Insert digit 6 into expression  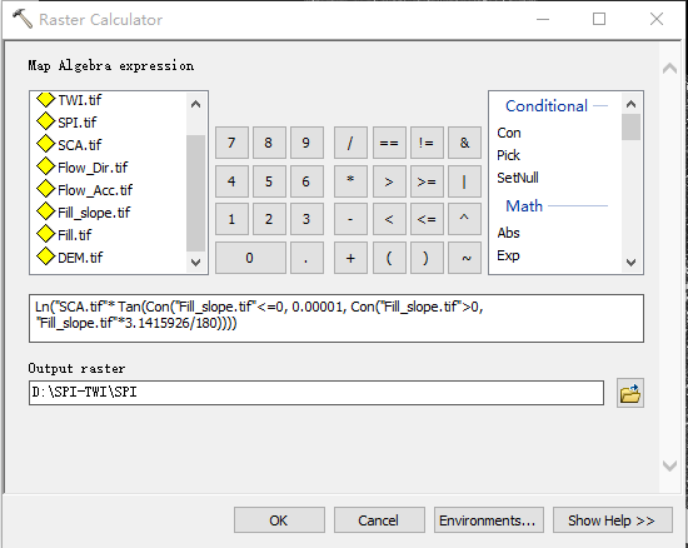click(x=307, y=181)
